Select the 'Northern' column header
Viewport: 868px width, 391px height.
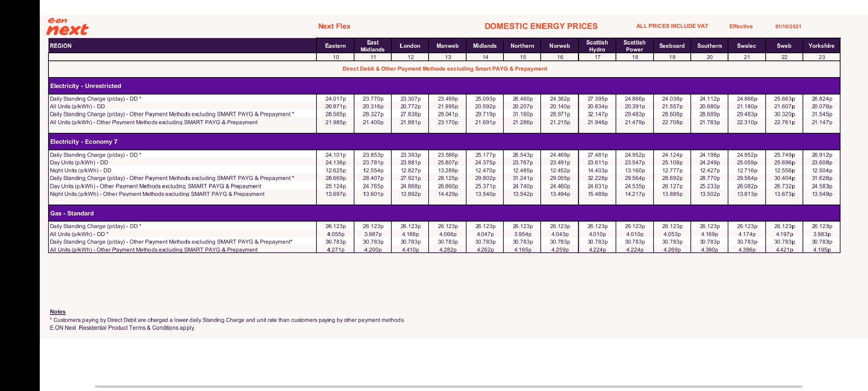tap(522, 46)
